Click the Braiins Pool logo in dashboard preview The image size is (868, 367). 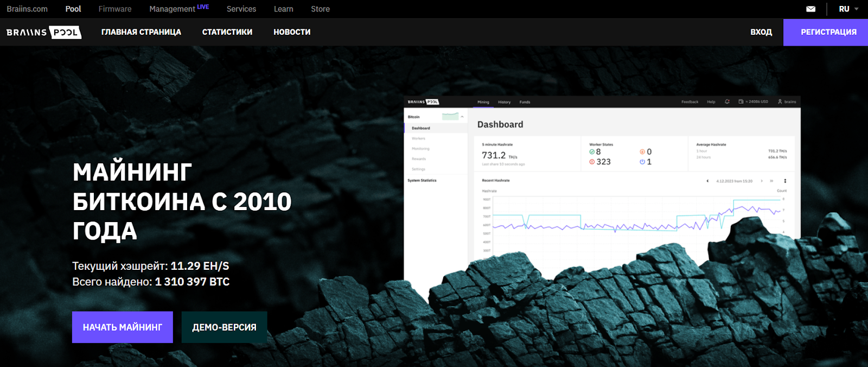tap(423, 102)
